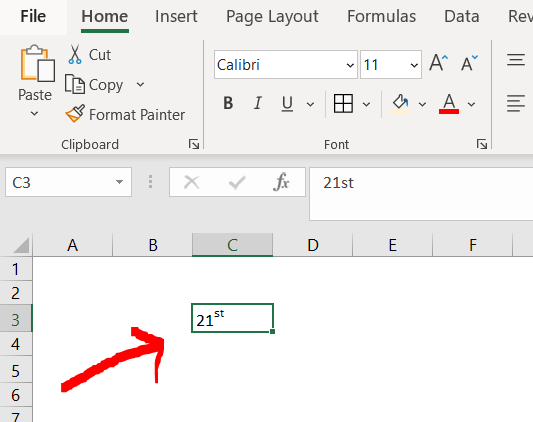Screen dimensions: 533x422
Task: Click the fill handle of cell C3
Action: (273, 331)
